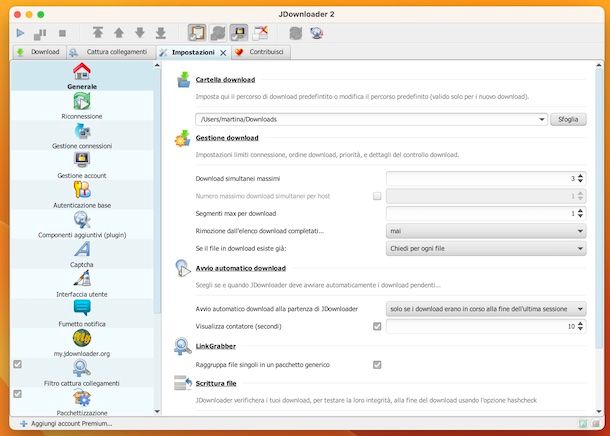The height and width of the screenshot is (436, 610).
Task: Click the reconnect now toolbar icon
Action: [296, 33]
